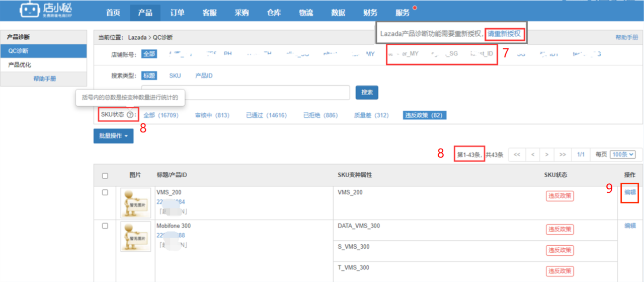Go to next page arrow
This screenshot has height=282, width=644.
click(547, 155)
